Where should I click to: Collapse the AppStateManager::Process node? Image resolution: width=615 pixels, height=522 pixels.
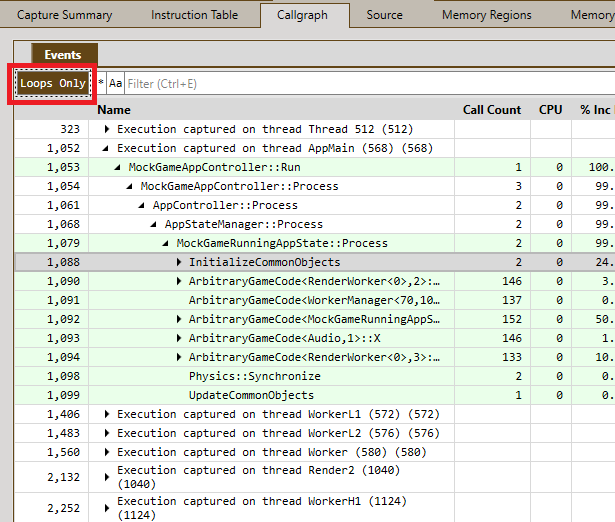tap(154, 224)
